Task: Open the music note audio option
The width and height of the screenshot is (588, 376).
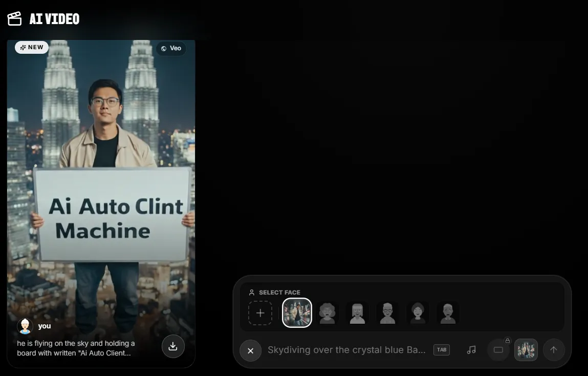Action: coord(471,350)
